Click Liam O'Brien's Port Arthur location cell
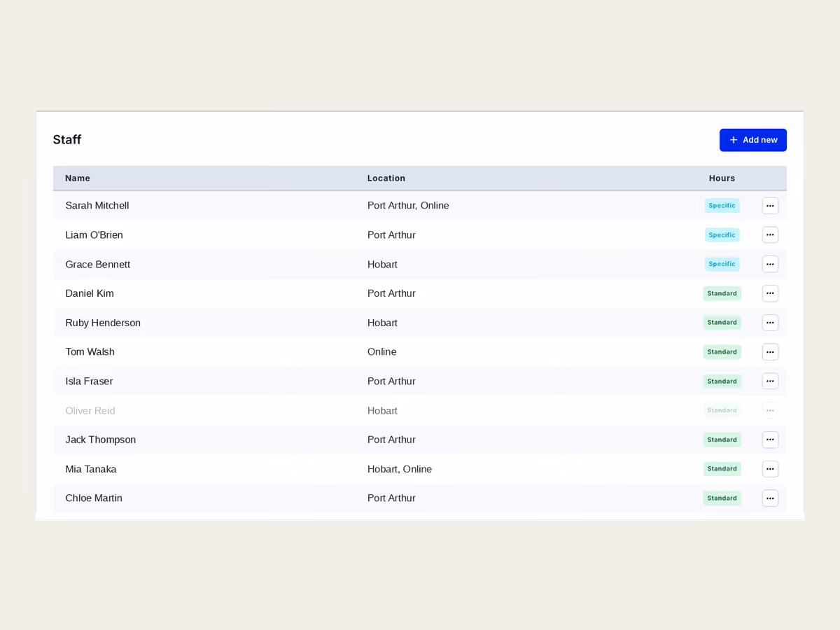840x630 pixels. click(391, 235)
